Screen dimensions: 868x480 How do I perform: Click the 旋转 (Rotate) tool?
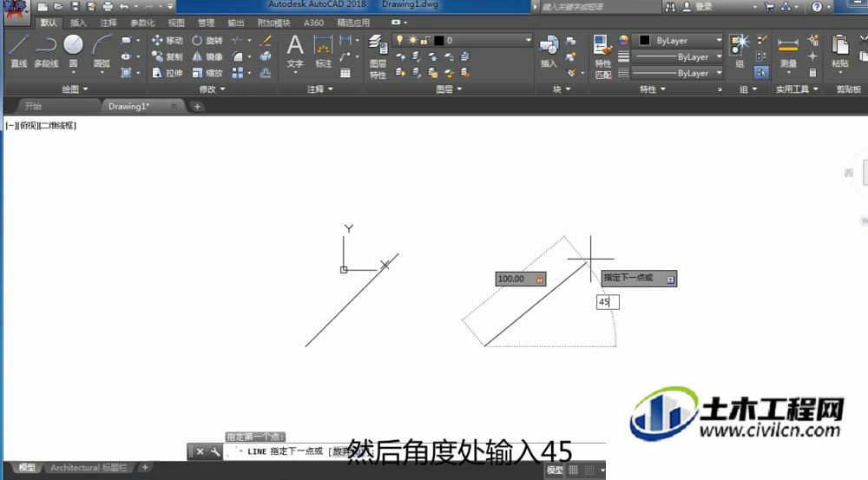coord(207,41)
